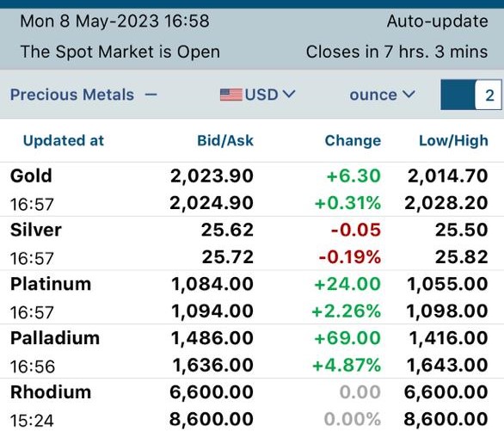Click the Updated at column header
This screenshot has height=431, width=504.
(64, 141)
